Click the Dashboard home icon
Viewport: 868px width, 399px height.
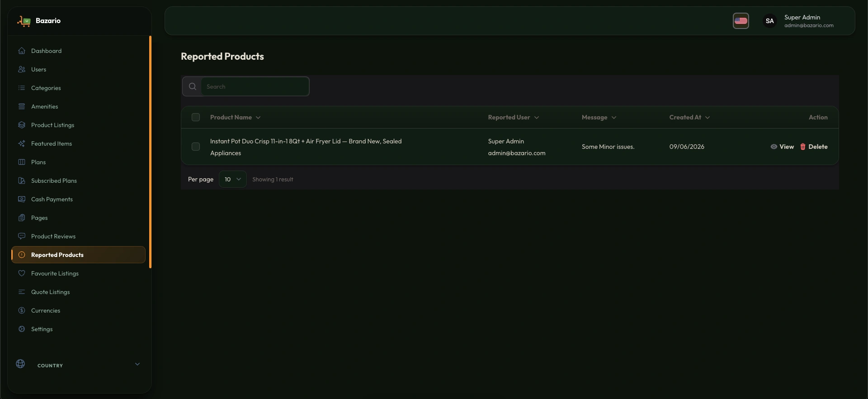pos(22,51)
